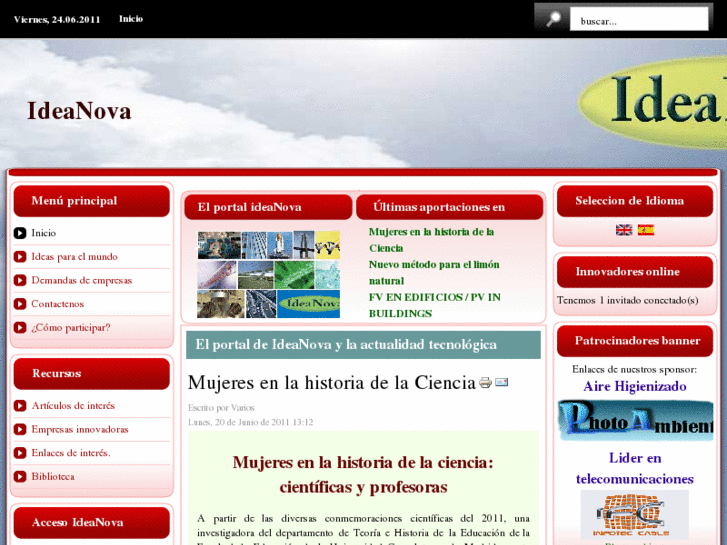Click the ideaNova portal photo collage

[x=268, y=274]
